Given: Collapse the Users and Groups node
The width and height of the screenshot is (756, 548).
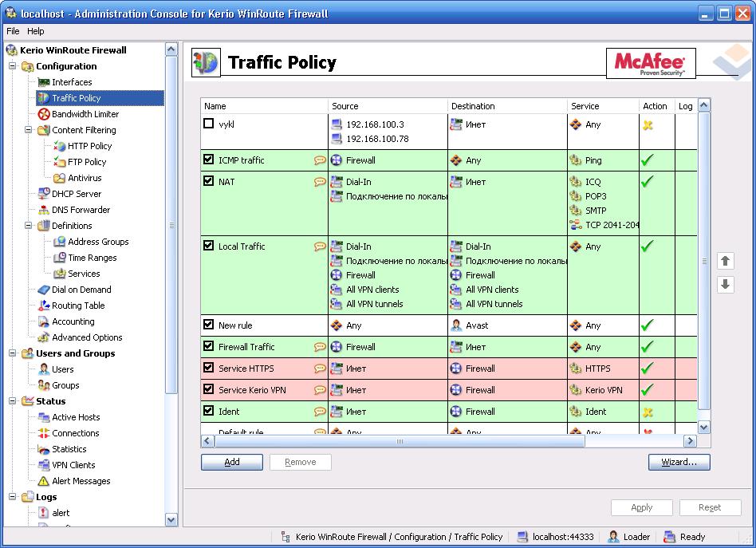Looking at the screenshot, I should 13,353.
